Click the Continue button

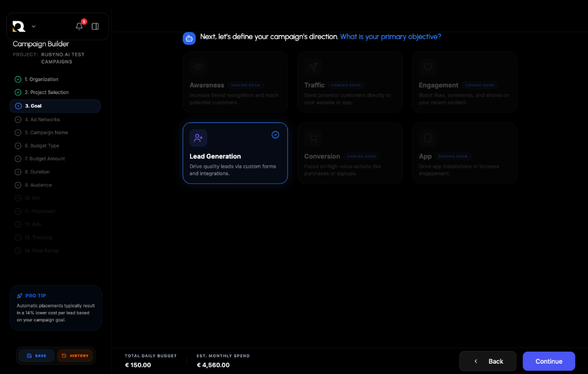[x=548, y=361]
